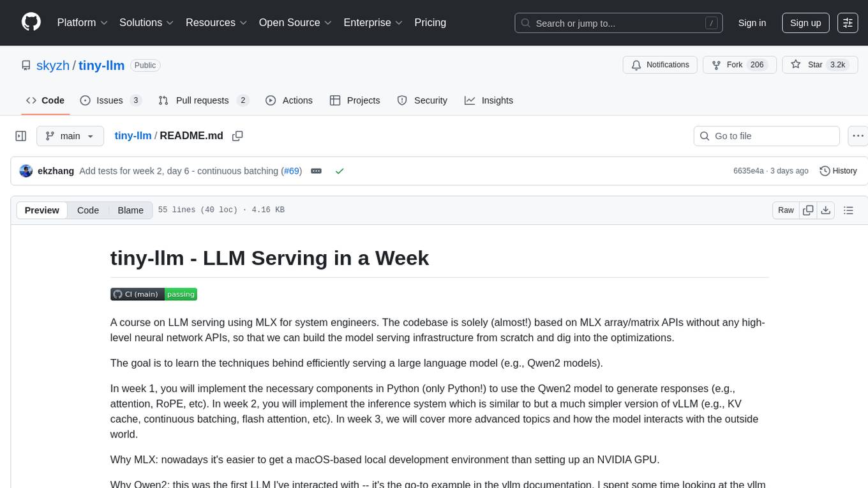The image size is (868, 488).
Task: Switch to the Pull requests tab
Action: click(x=204, y=100)
